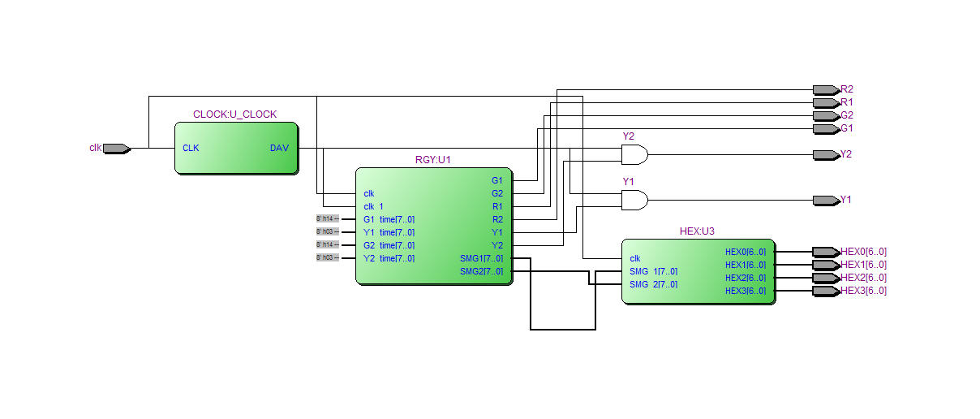Click the CLK port in the CLOCK block
Image resolution: width=980 pixels, height=419 pixels.
(191, 149)
